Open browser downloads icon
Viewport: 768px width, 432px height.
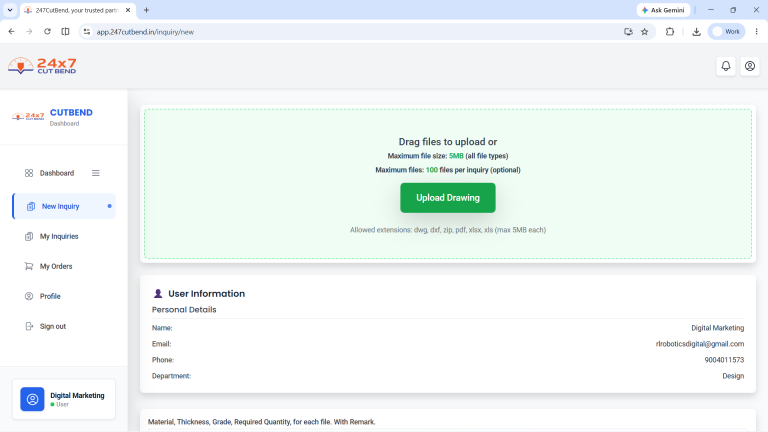pyautogui.click(x=696, y=32)
